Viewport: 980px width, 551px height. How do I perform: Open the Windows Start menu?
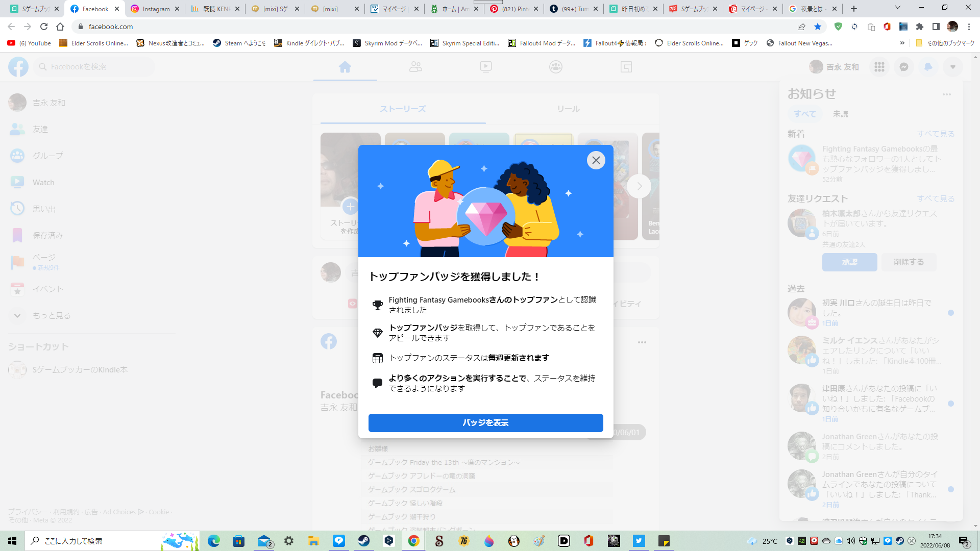12,541
